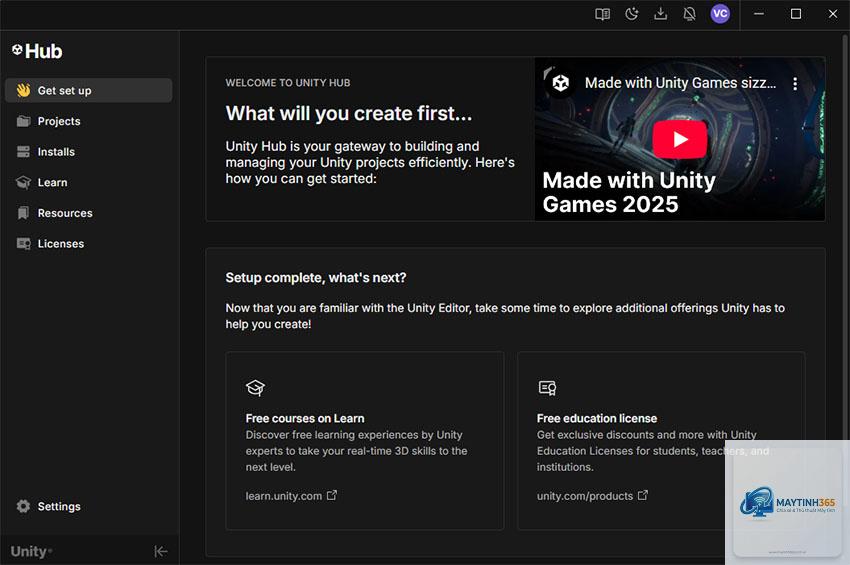
Task: Click the video title Made with Unity Games sizz...
Action: click(x=680, y=83)
